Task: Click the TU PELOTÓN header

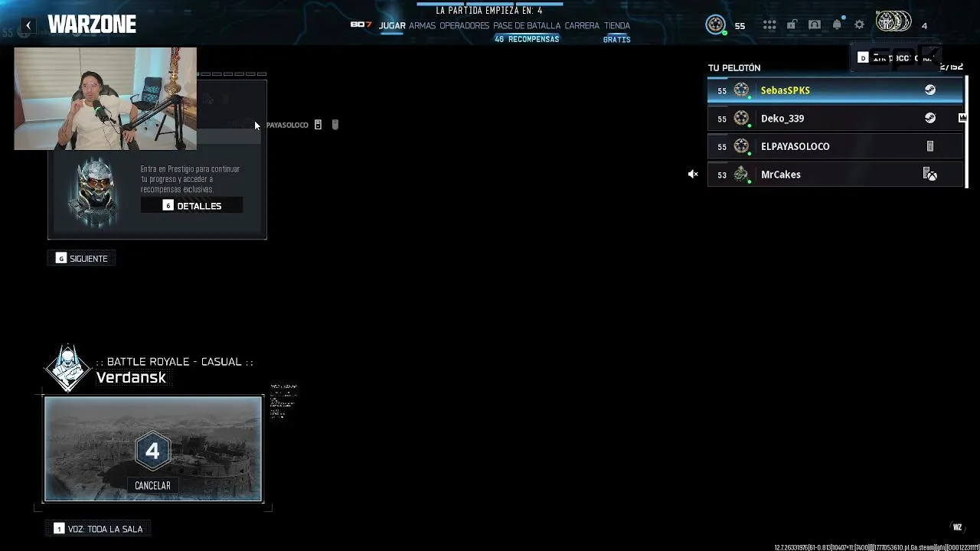Action: tap(734, 67)
